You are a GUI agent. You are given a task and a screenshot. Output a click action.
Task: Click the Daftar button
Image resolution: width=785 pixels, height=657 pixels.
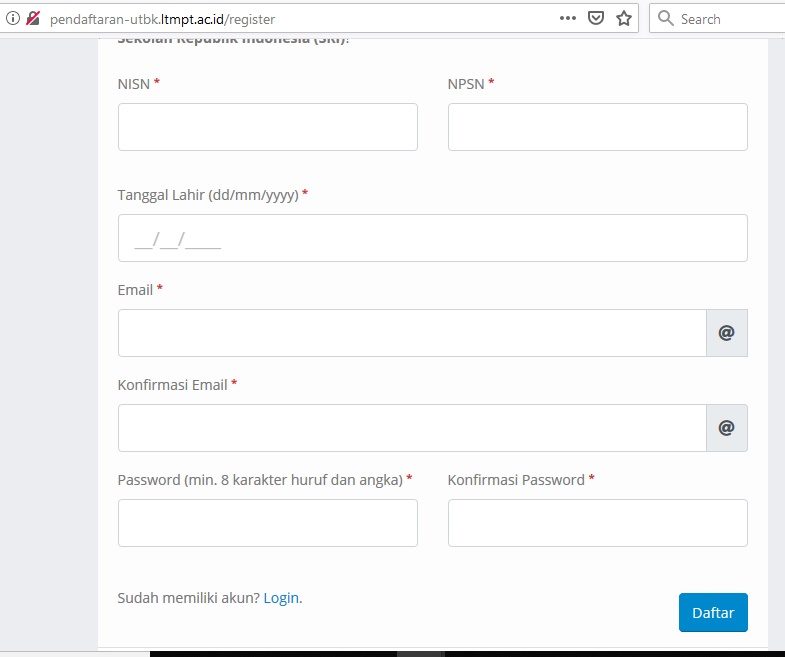point(713,613)
